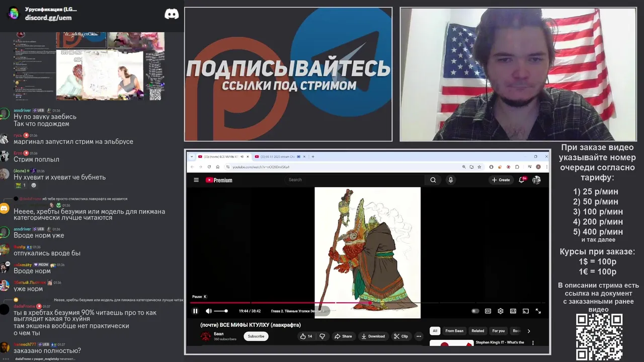This screenshot has width=644, height=362.
Task: Open options for the Stephen King's IT suggestion
Action: [533, 343]
